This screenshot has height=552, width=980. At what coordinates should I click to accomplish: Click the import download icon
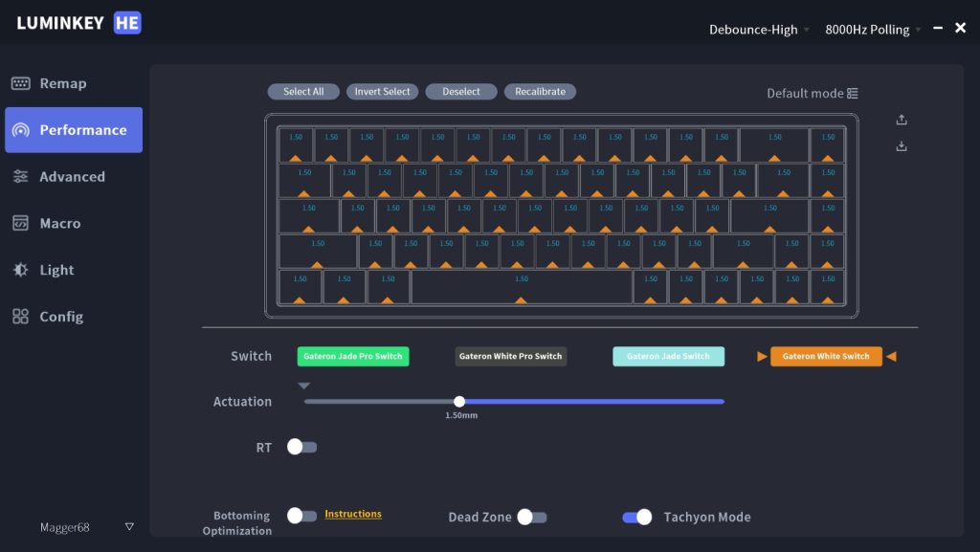tap(902, 146)
